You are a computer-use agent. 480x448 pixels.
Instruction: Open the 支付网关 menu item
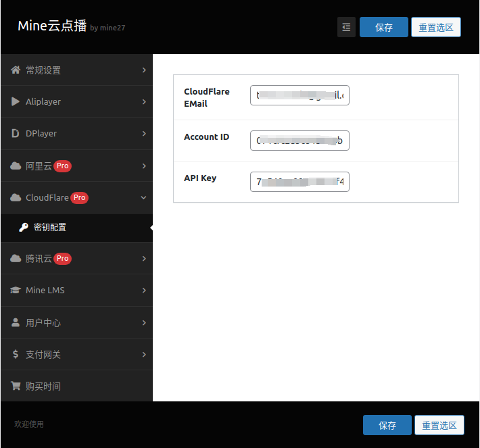(77, 354)
